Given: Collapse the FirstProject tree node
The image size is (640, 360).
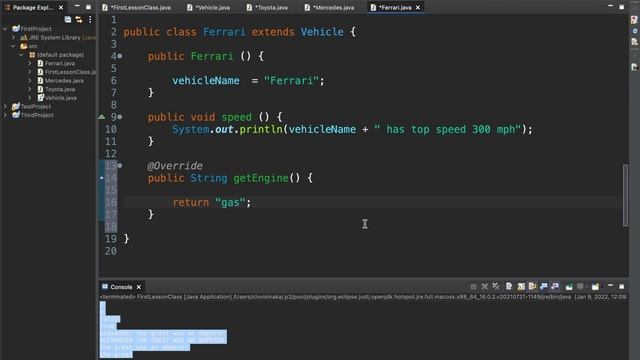Looking at the screenshot, I should tap(5, 29).
